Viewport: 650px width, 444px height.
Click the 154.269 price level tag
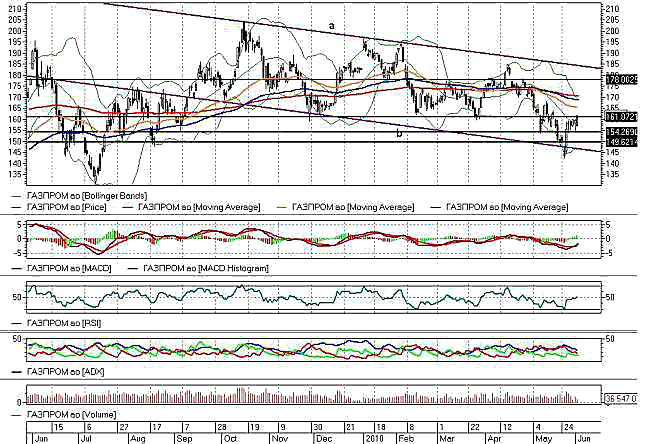coord(621,132)
